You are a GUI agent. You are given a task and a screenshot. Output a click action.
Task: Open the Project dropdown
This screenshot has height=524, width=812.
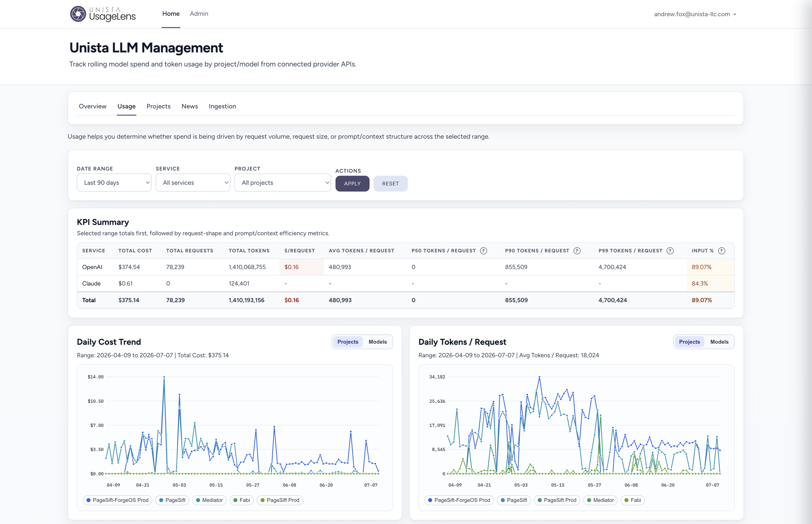[x=283, y=183]
